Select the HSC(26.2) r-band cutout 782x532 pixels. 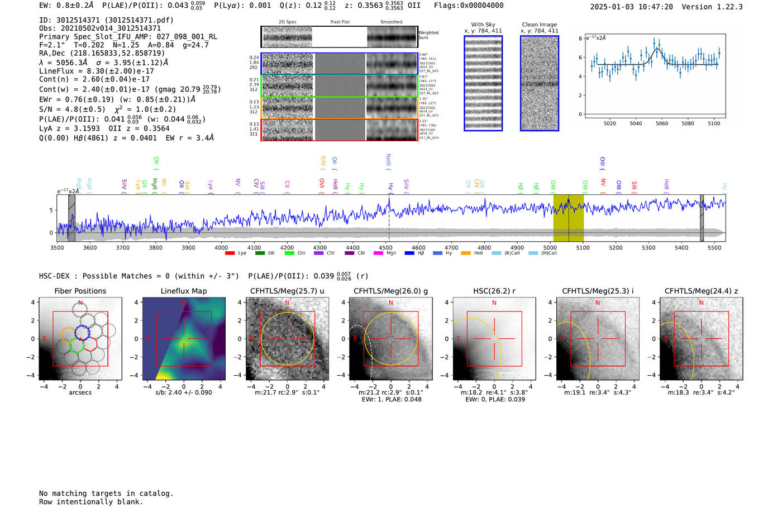click(x=494, y=339)
